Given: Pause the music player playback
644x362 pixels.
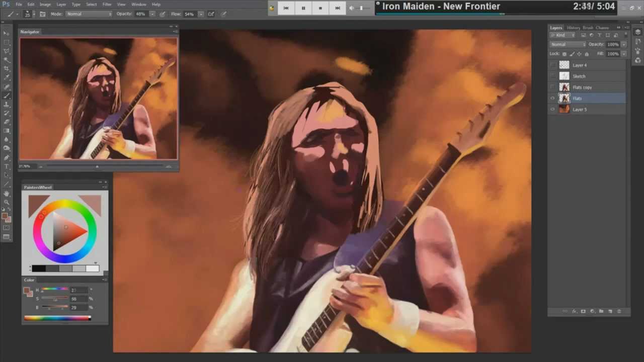Looking at the screenshot, I should click(x=303, y=8).
